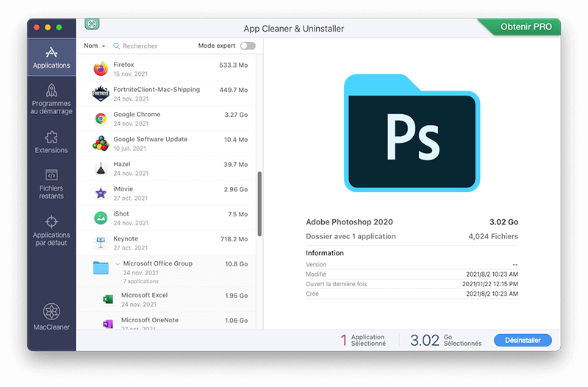Select the Microsoft OneNote icon
The height and width of the screenshot is (387, 588).
click(108, 324)
